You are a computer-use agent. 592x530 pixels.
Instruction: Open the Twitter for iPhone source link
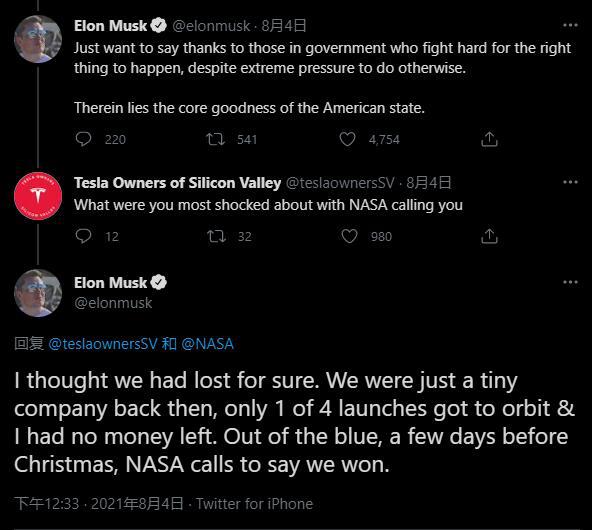click(254, 504)
